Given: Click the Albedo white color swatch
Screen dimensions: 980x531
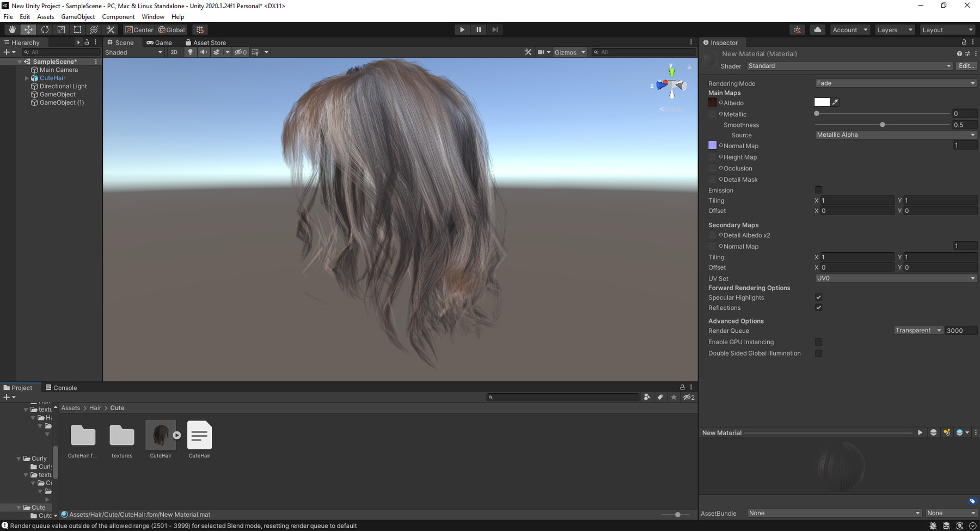Looking at the screenshot, I should pyautogui.click(x=822, y=102).
